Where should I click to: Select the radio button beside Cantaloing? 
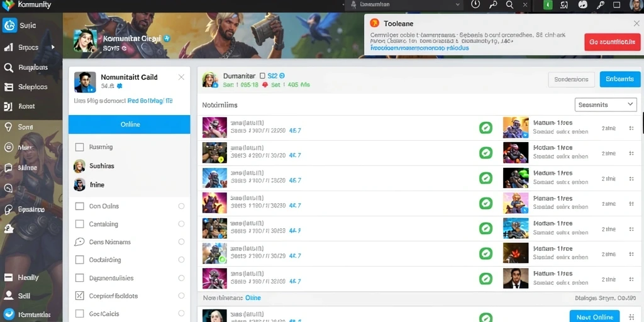coord(181,225)
